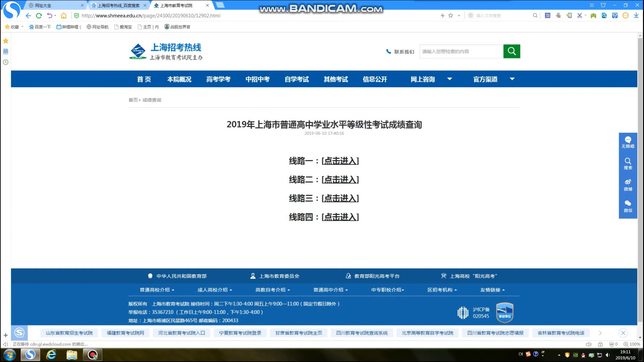Select the 无障碍 icon on sidebar
This screenshot has width=644, height=362.
(628, 143)
